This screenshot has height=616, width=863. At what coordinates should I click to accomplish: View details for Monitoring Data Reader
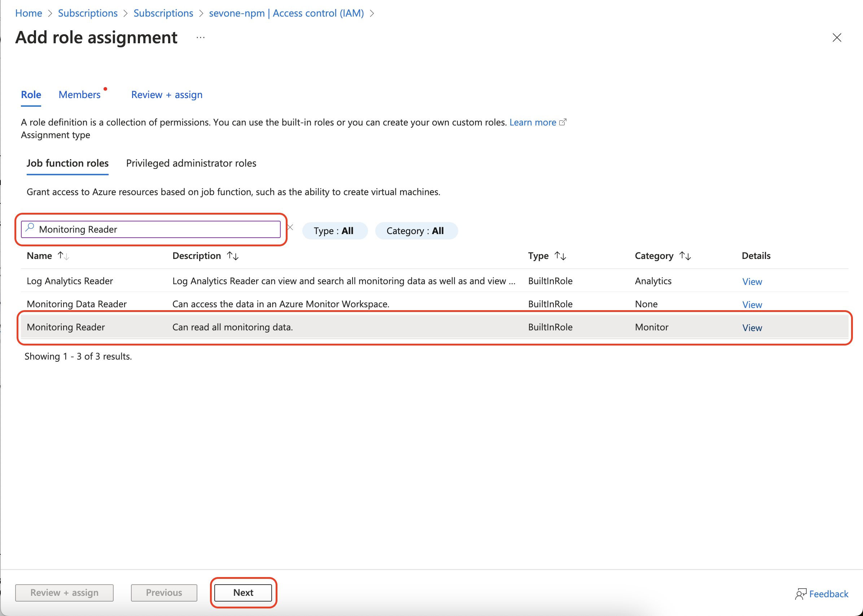(x=752, y=305)
